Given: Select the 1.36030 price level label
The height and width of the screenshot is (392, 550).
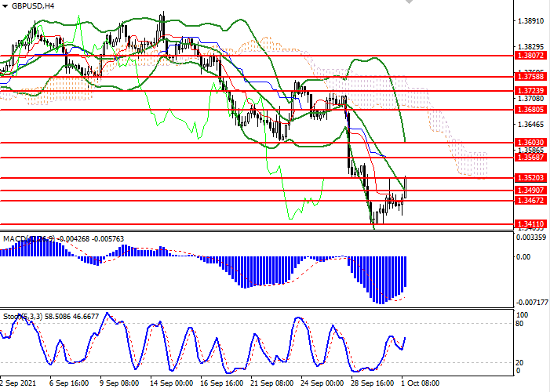Looking at the screenshot, I should click(x=530, y=143).
